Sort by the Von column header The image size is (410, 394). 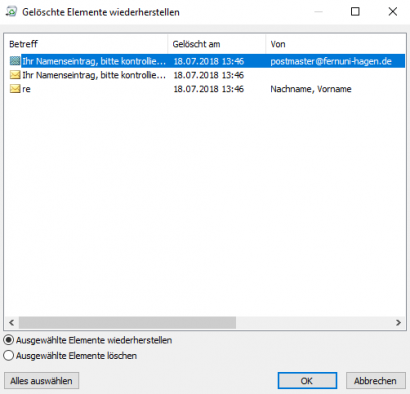[x=336, y=44]
